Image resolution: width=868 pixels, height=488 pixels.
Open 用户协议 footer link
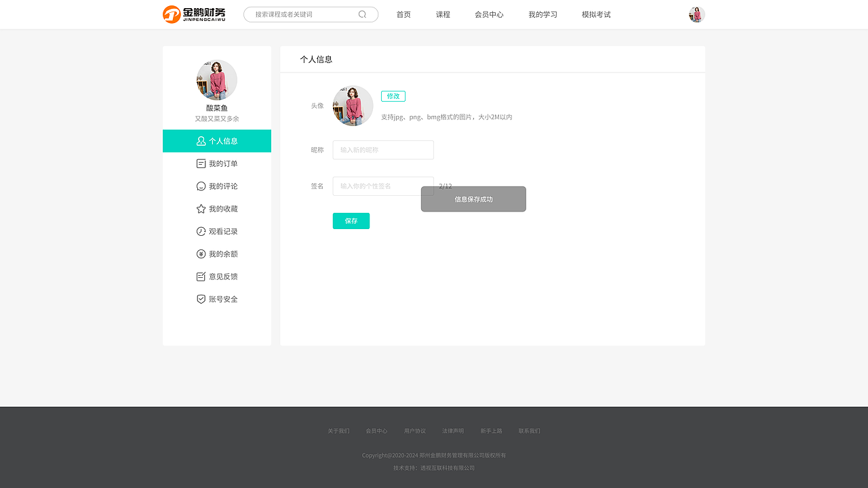415,431
